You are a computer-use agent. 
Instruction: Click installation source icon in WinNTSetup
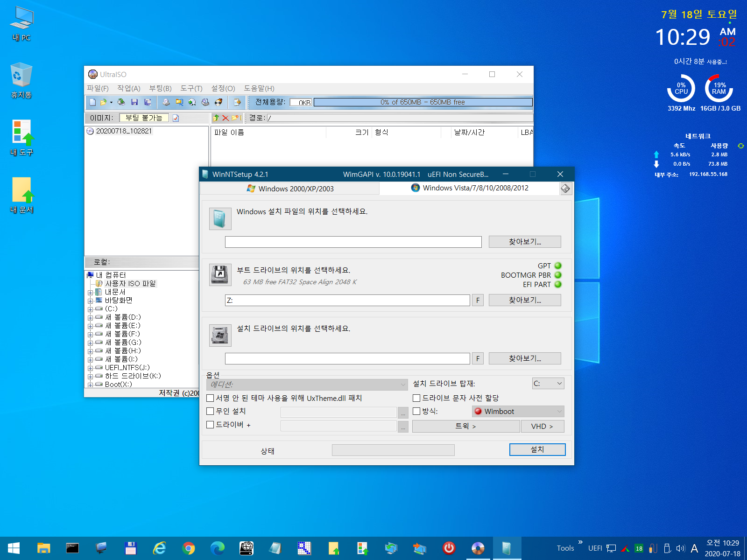tap(220, 219)
